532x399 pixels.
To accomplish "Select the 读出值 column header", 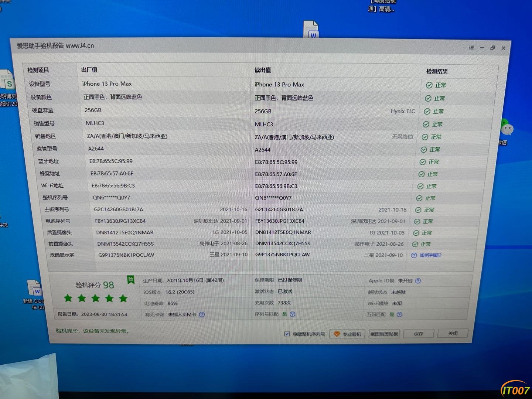I will point(263,70).
